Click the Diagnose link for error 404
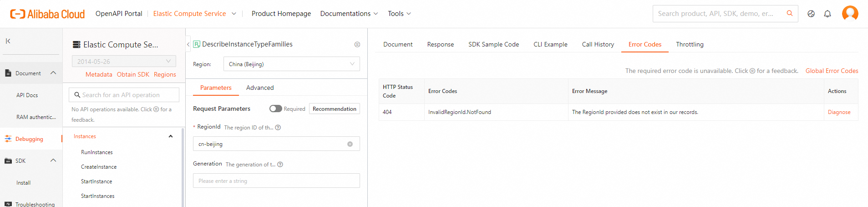The width and height of the screenshot is (868, 207). tap(839, 112)
